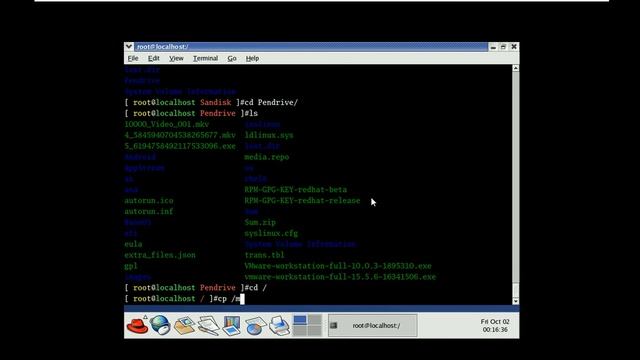Click the gpl entry
Screen dimensions: 640x360
click(x=131, y=266)
